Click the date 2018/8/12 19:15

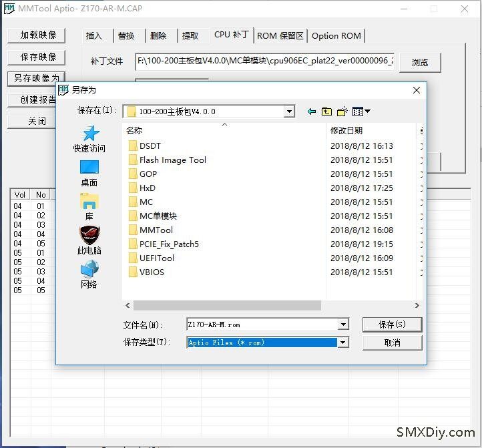[362, 244]
